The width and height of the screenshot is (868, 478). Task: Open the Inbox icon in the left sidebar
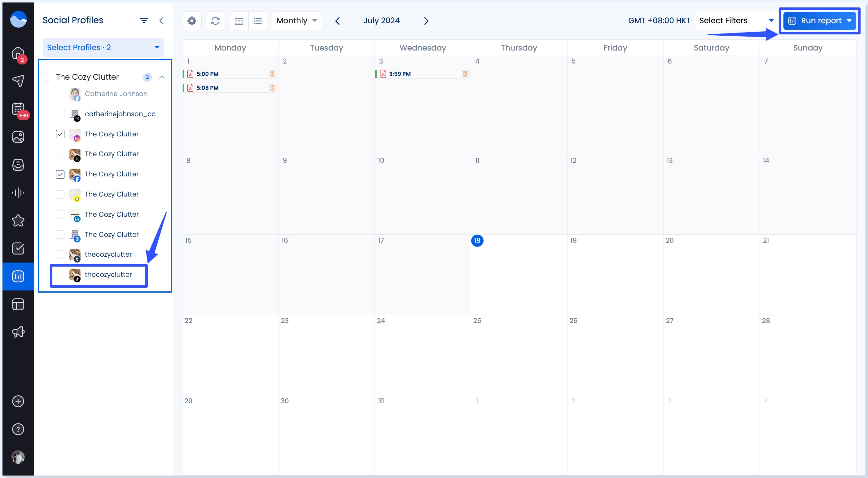[18, 165]
